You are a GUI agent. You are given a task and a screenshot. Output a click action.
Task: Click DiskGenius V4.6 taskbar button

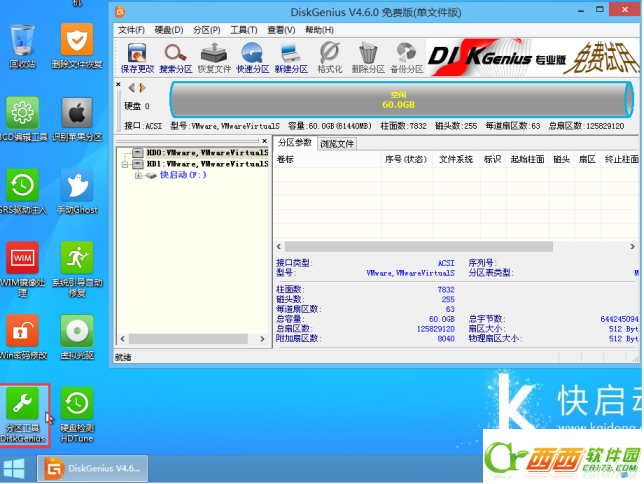click(x=92, y=468)
